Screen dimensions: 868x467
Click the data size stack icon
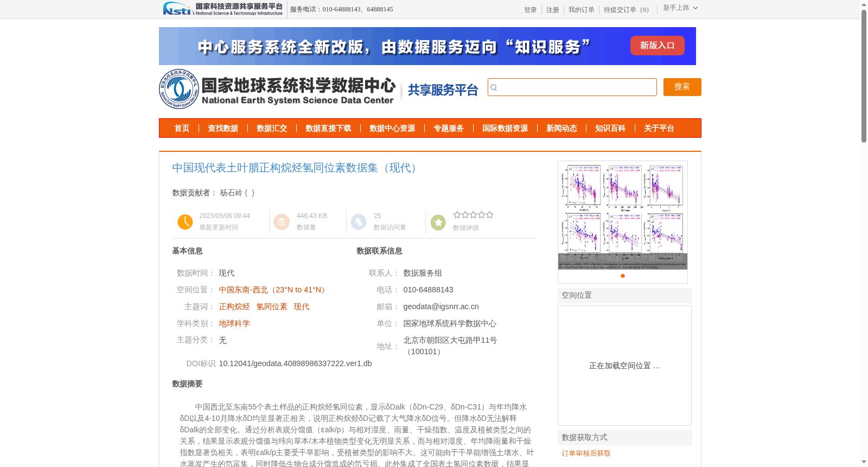282,222
